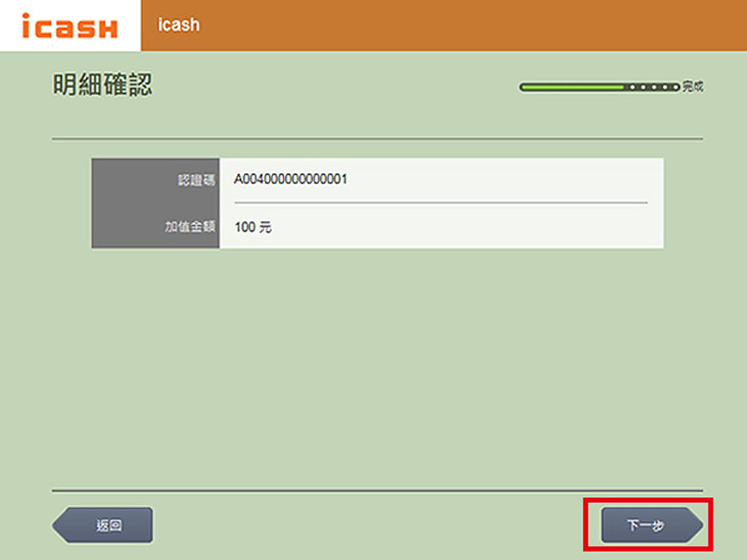
Task: Select the icash header title text
Action: (178, 24)
